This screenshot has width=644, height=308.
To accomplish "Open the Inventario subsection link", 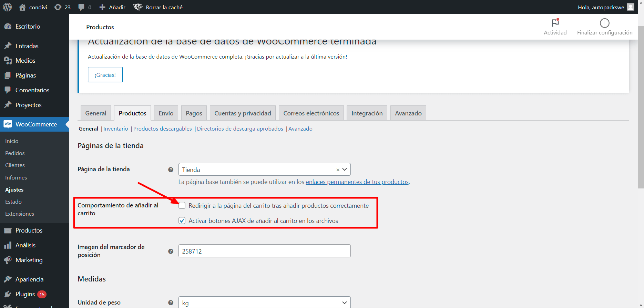I will coord(116,129).
